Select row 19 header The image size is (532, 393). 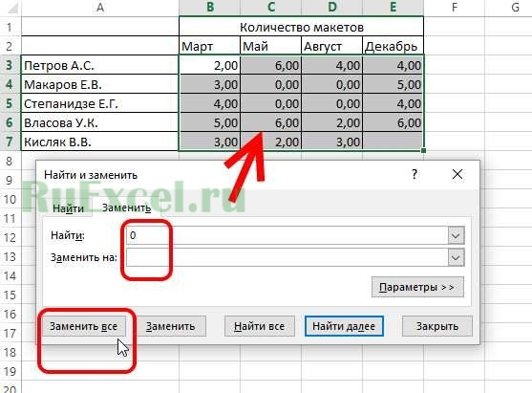click(11, 371)
